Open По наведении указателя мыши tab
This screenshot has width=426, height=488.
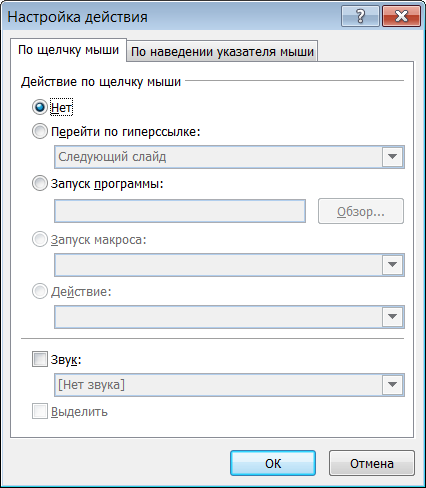pos(222,52)
